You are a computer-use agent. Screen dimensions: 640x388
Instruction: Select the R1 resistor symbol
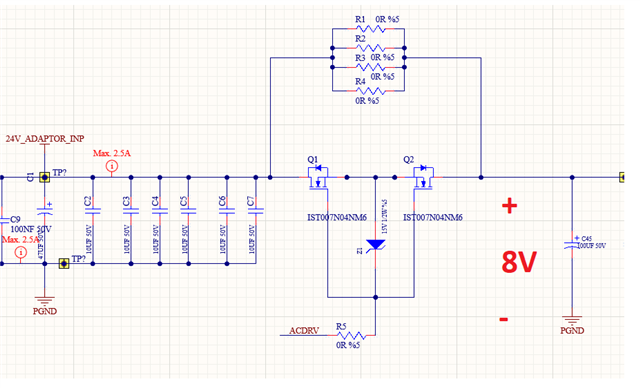coord(370,29)
